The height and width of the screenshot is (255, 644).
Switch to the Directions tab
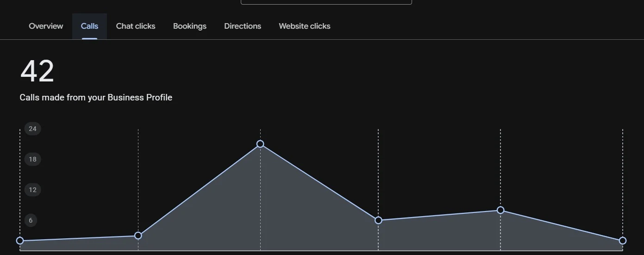click(x=243, y=26)
